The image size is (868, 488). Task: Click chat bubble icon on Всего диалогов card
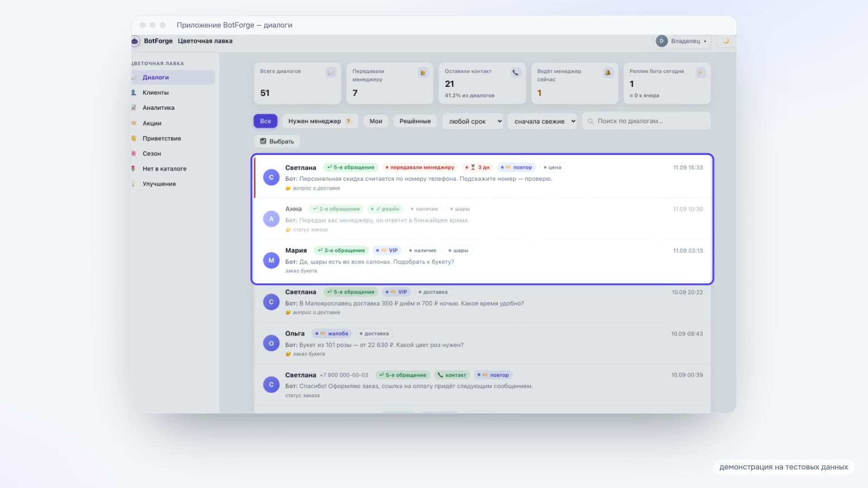pyautogui.click(x=331, y=72)
